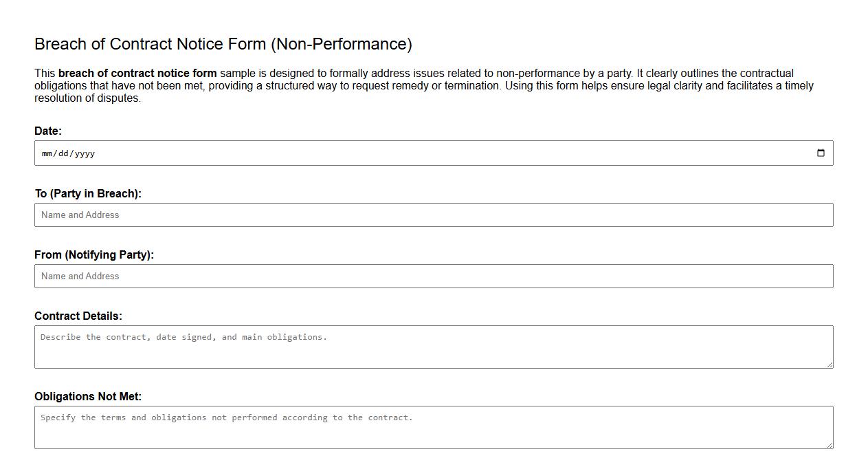The width and height of the screenshot is (868, 456).
Task: Click the Contract Details label
Action: click(x=78, y=316)
